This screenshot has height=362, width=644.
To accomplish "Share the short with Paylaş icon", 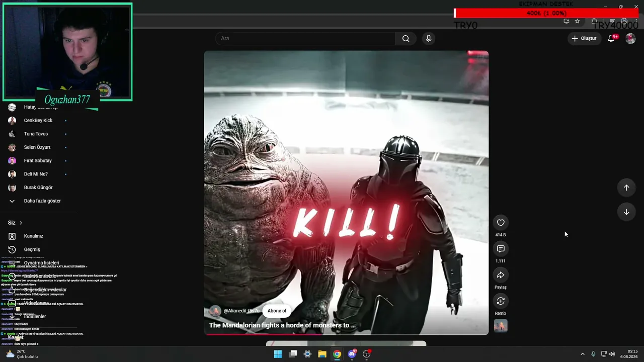I will pyautogui.click(x=501, y=275).
